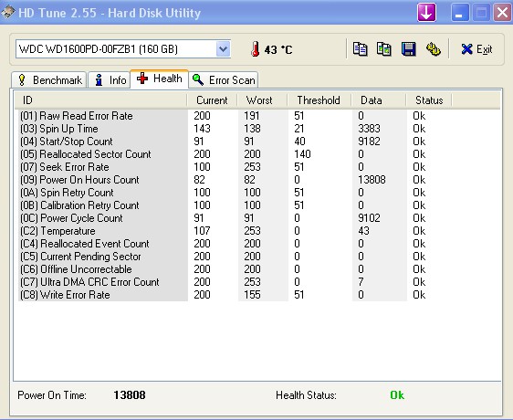513x420 pixels.
Task: Click the red thermometer temperature icon
Action: point(256,49)
